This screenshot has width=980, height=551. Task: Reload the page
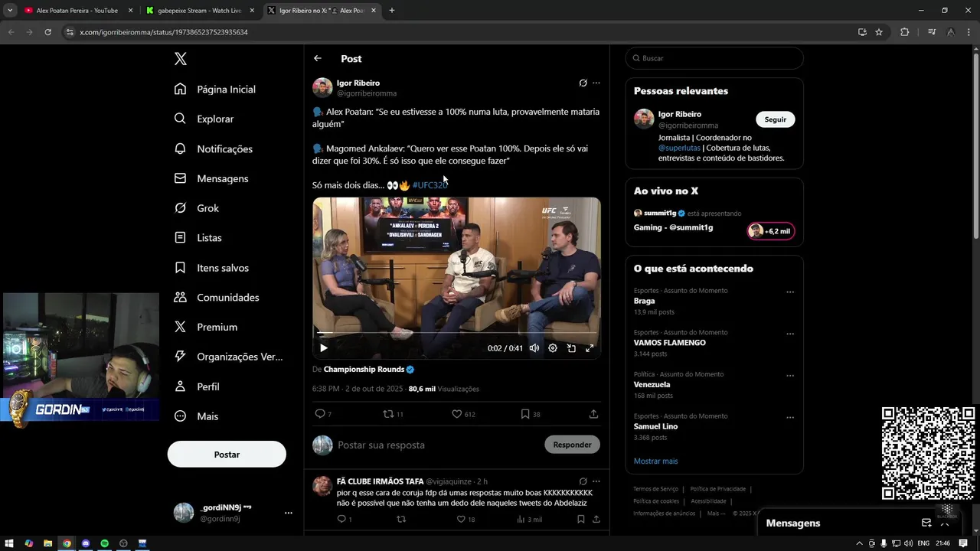[47, 32]
